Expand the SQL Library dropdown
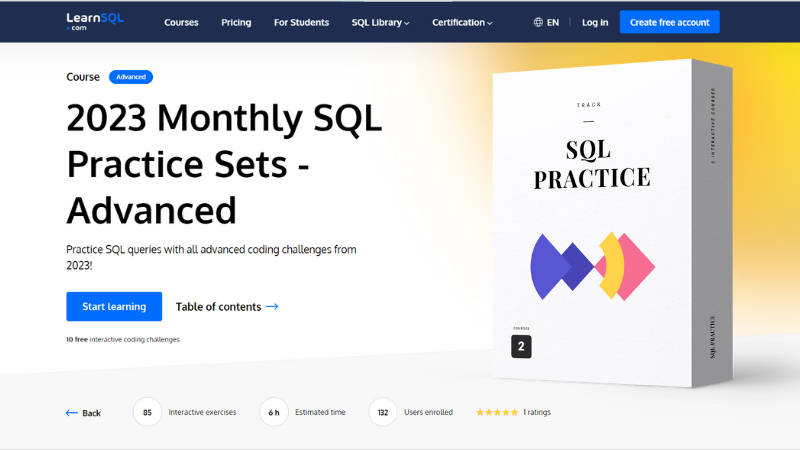 click(380, 22)
